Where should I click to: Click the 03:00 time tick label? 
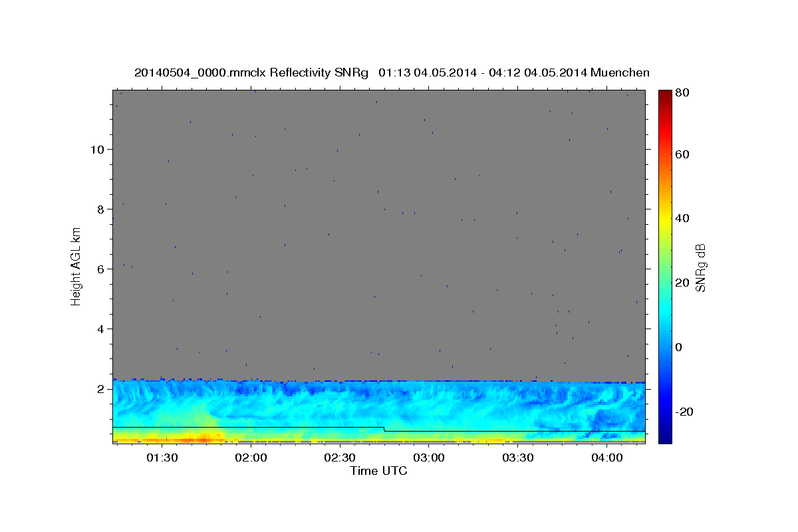(x=429, y=458)
